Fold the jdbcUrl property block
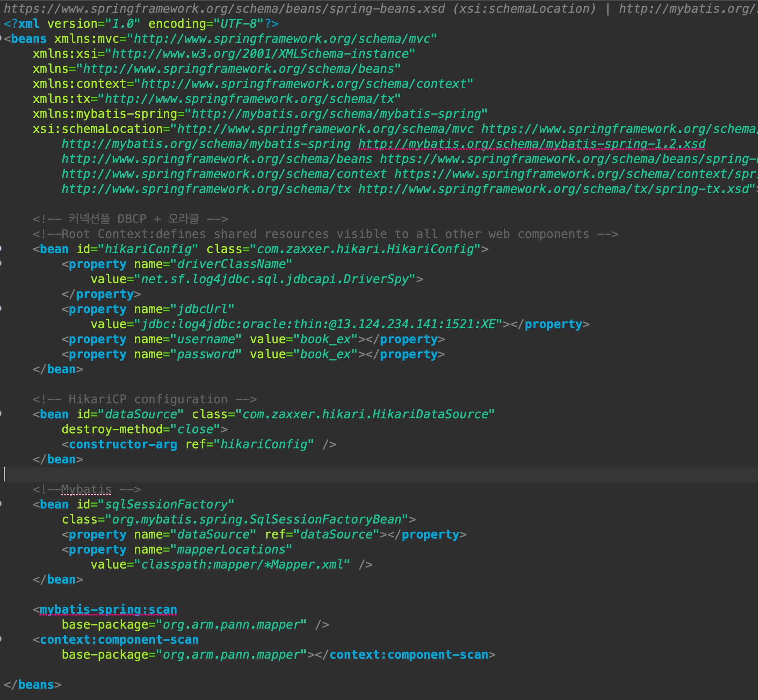The height and width of the screenshot is (700, 758). tap(1, 309)
